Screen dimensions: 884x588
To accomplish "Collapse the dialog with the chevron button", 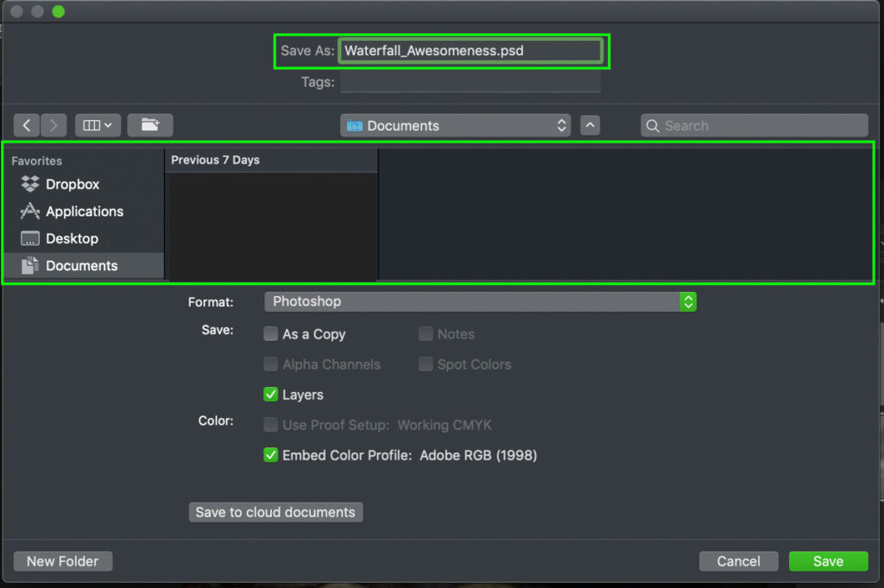I will click(x=590, y=125).
